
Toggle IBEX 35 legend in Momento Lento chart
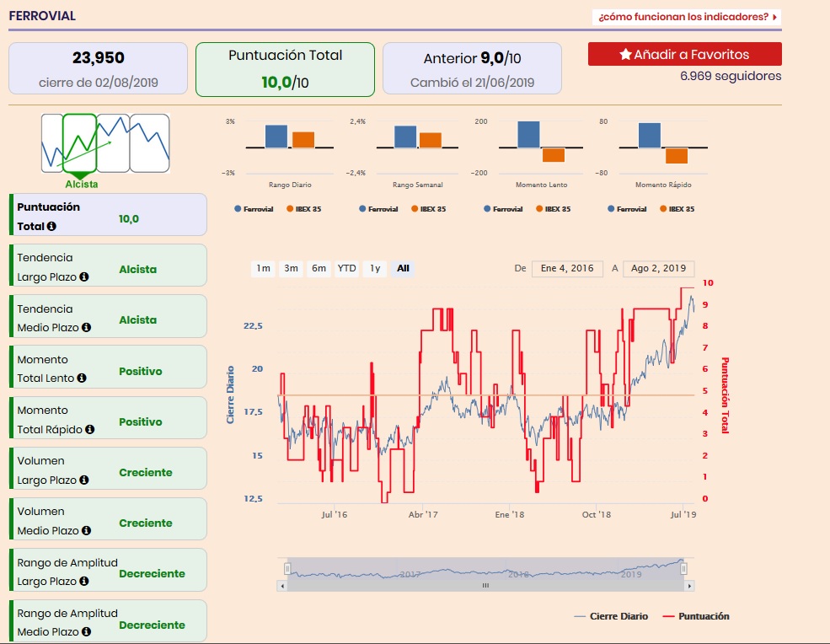[553, 209]
